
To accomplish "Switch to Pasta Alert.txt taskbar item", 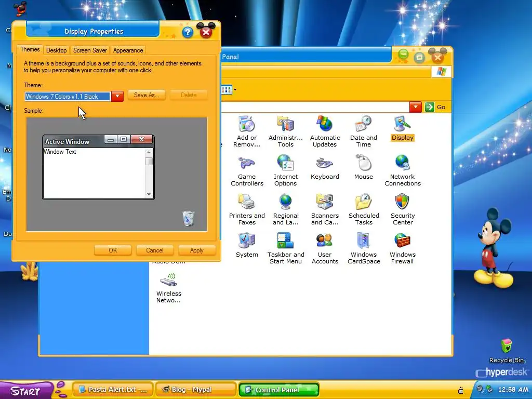I will 113,390.
